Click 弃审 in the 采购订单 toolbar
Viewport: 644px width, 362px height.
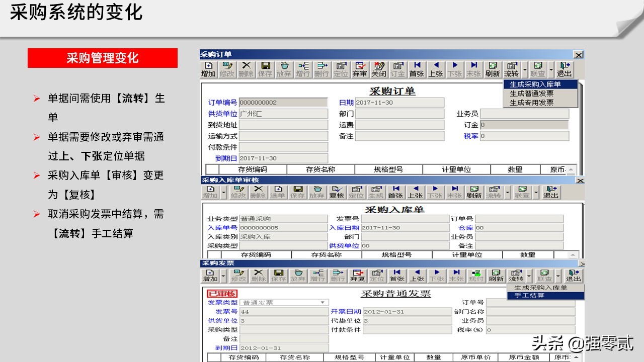pyautogui.click(x=359, y=69)
